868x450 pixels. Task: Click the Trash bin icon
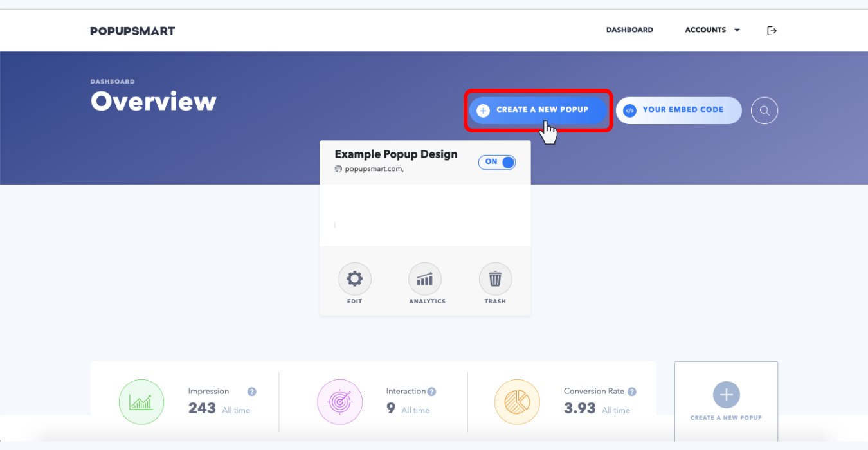(495, 279)
